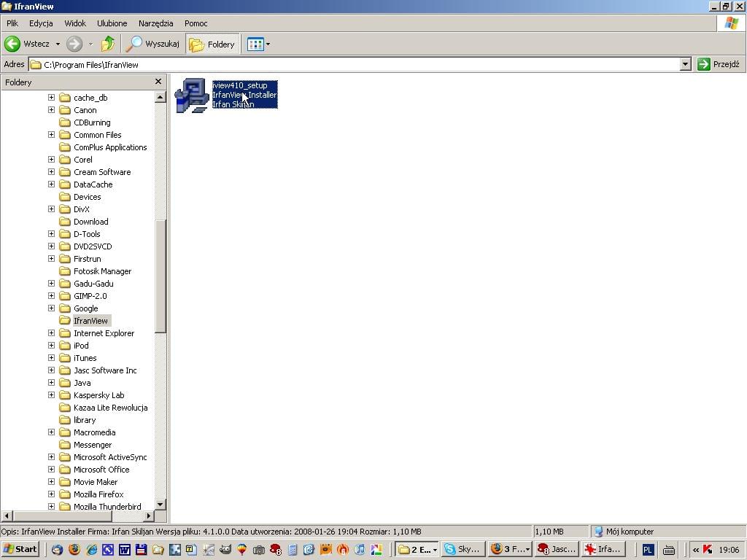
Task: Switch to the IrfanView taskbar button
Action: coord(603,550)
